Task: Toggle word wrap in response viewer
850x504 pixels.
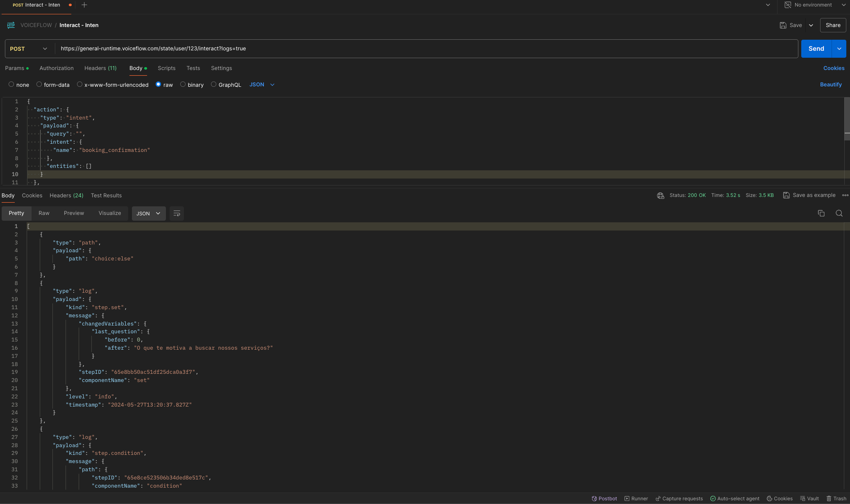Action: pyautogui.click(x=177, y=213)
